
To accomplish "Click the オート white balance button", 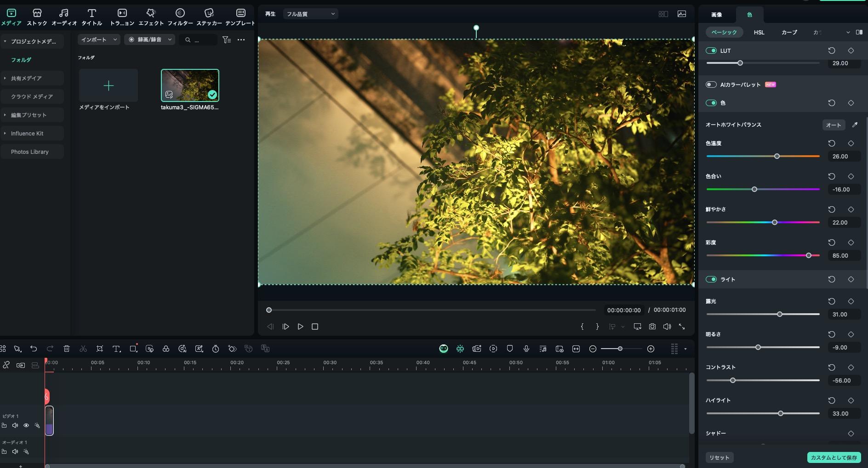I will (x=834, y=125).
